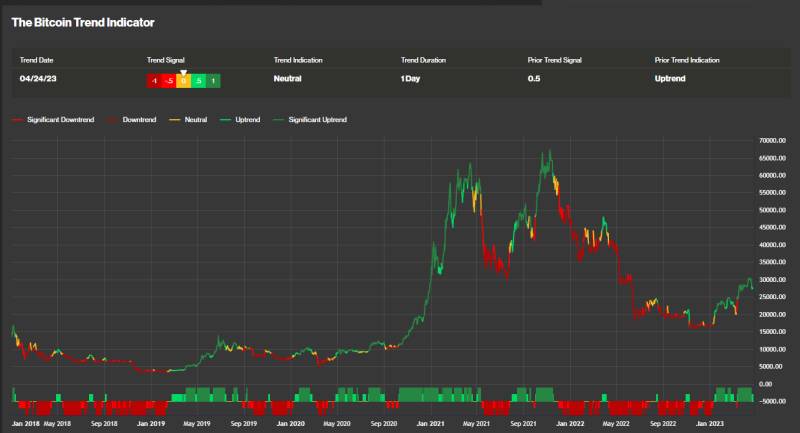Toggle the Significant Uptrend legend entry
800x433 pixels.
click(x=310, y=120)
